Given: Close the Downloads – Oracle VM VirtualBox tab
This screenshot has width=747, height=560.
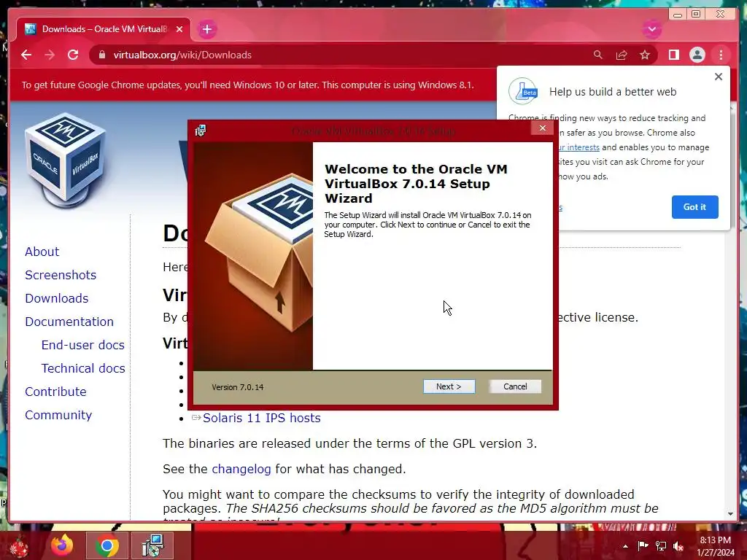Looking at the screenshot, I should coord(179,29).
